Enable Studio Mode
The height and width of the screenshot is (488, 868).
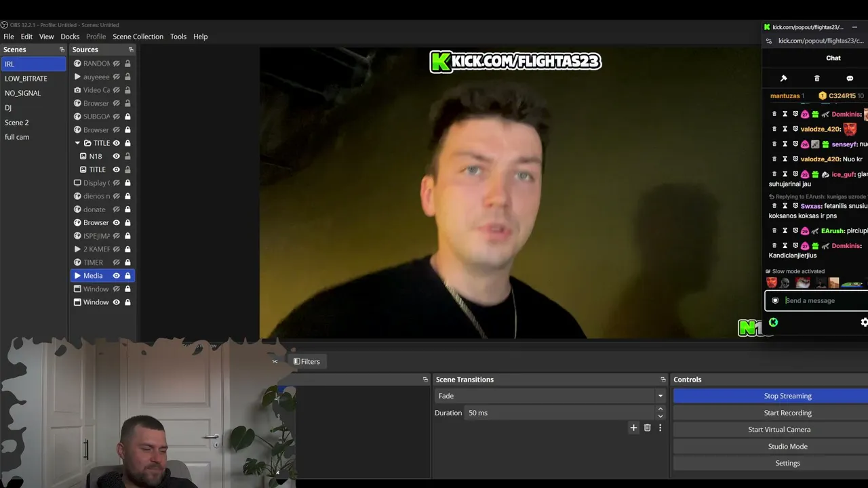771,447
